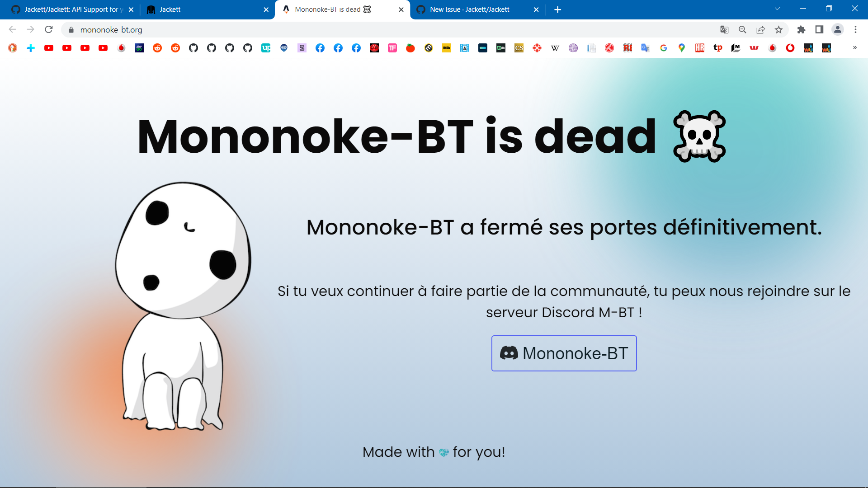
Task: Join the Mononoke-BT Discord server
Action: [564, 353]
